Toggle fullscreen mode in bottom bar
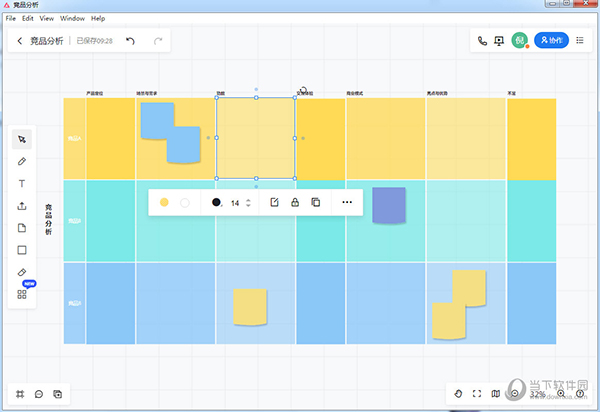600x412 pixels. pyautogui.click(x=477, y=394)
